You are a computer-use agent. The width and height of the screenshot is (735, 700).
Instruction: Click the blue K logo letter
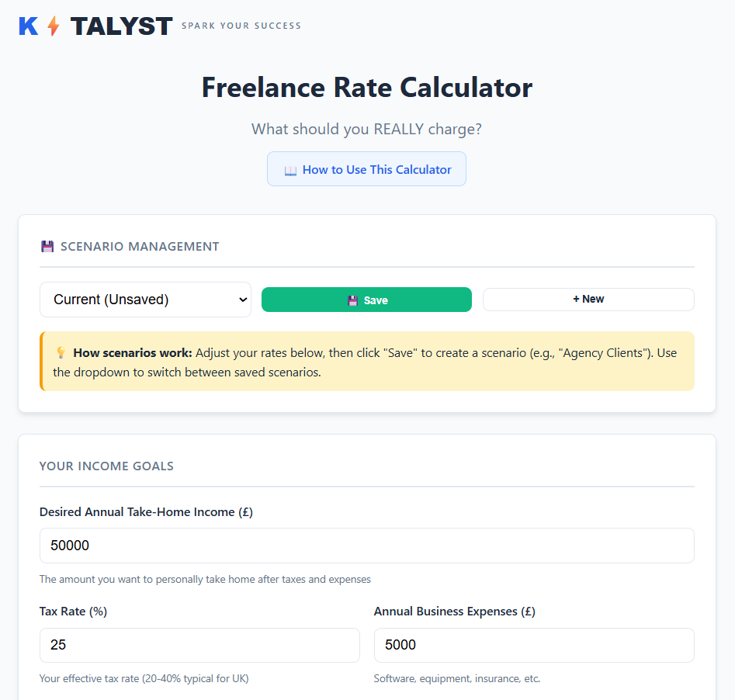click(x=29, y=26)
